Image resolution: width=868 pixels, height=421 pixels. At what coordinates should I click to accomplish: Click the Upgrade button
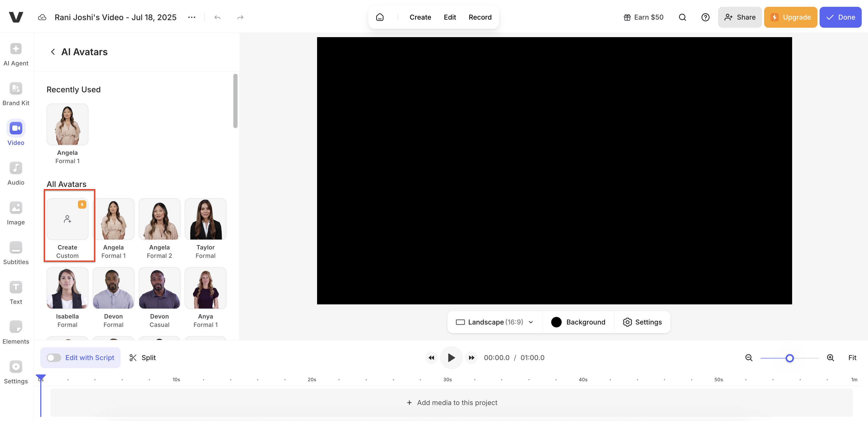(x=791, y=17)
